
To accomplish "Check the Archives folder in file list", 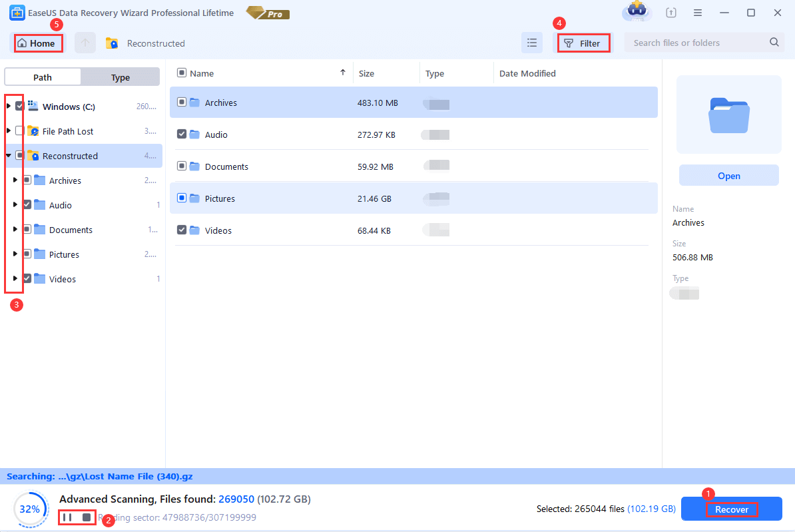I will (182, 103).
